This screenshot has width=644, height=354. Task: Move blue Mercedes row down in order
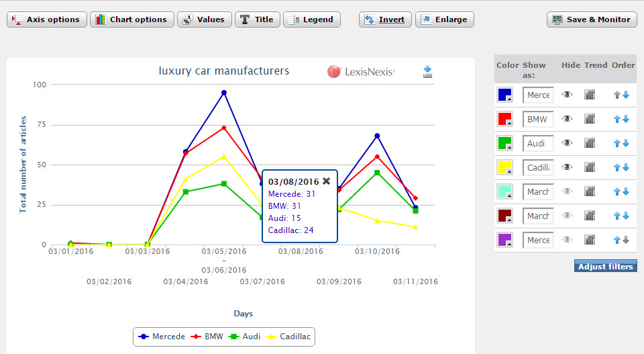626,95
